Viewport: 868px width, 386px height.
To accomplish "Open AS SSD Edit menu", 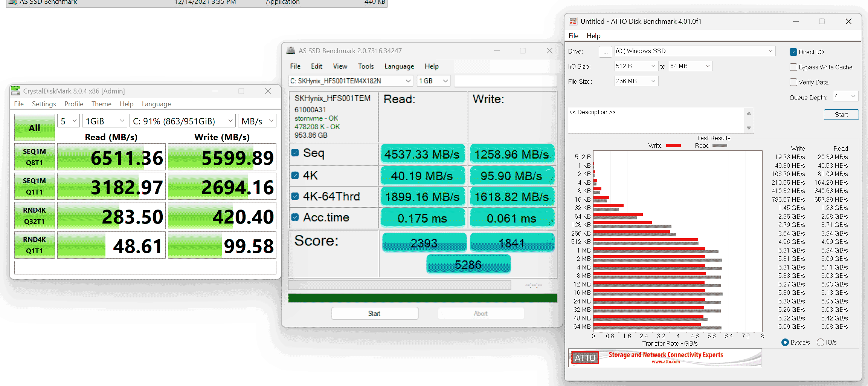I will (317, 66).
